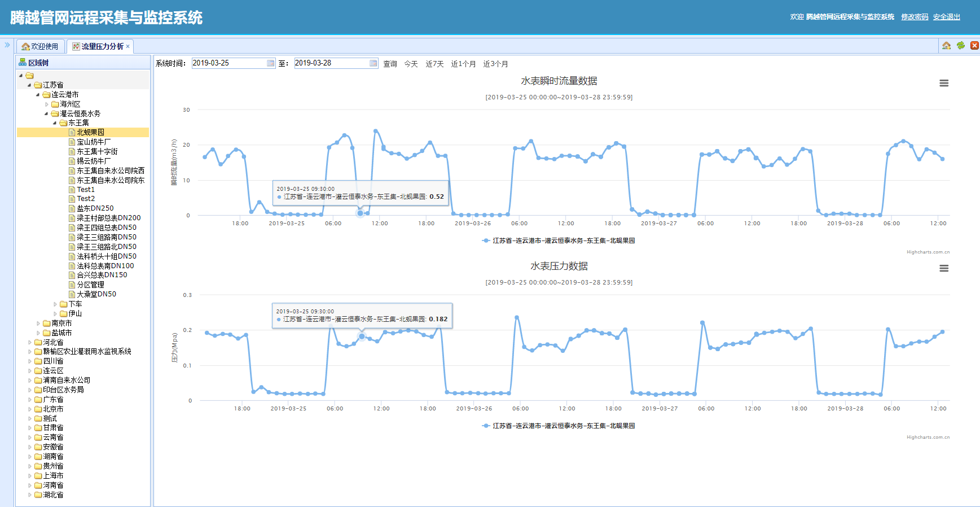Open the start date calendar picker
Image resolution: width=980 pixels, height=507 pixels.
click(x=271, y=63)
